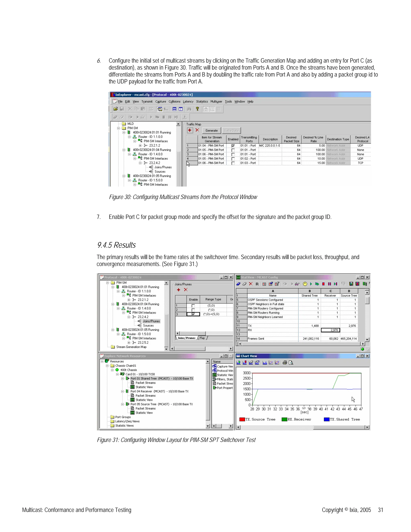Click the red TX, Source Tree legend swatch

click(x=242, y=419)
